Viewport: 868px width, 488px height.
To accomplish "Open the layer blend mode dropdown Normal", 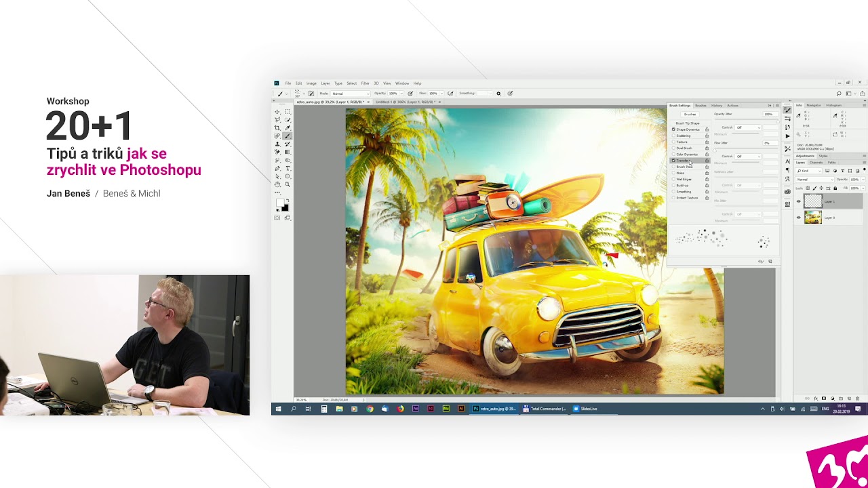I will [814, 180].
